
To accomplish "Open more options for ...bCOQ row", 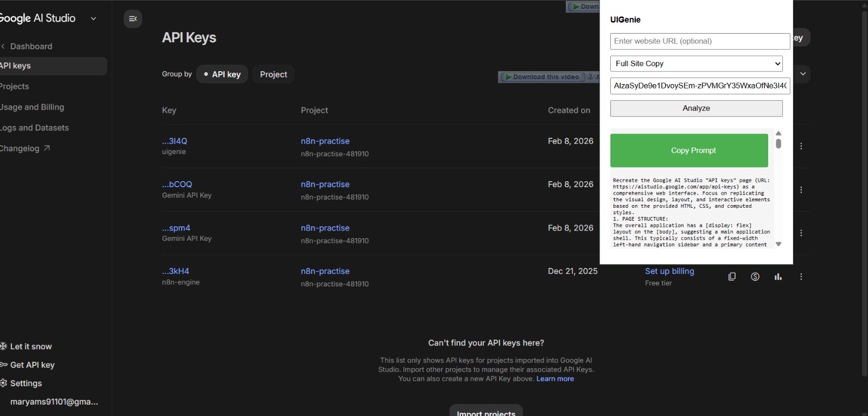I will click(801, 190).
